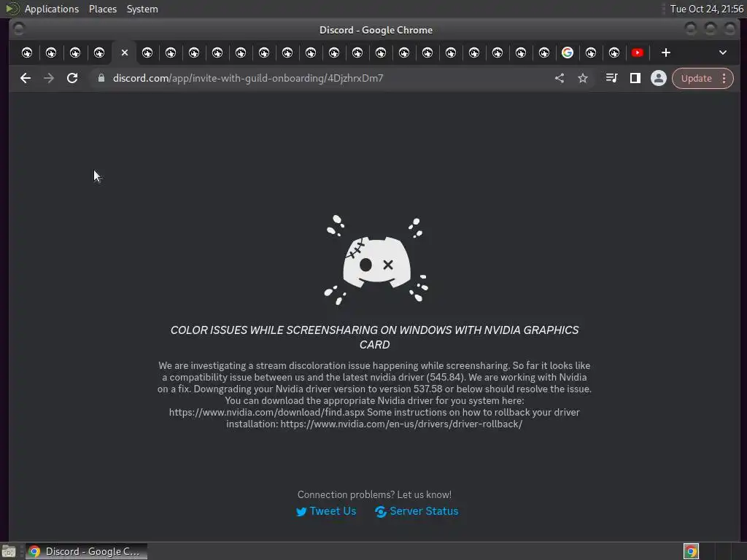Viewport: 747px width, 560px height.
Task: Click the clock showing Tue Oct 24
Action: [706, 9]
